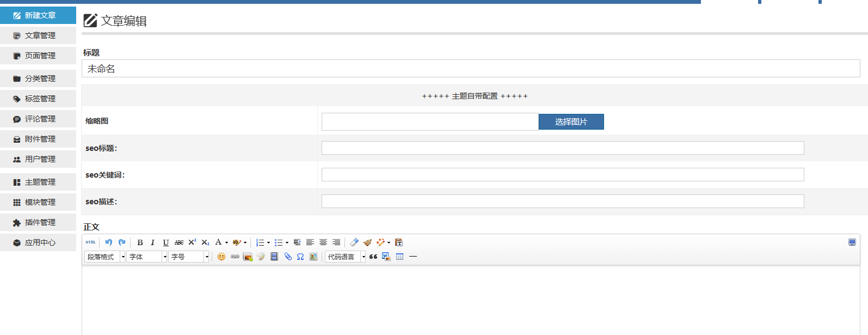This screenshot has height=335, width=868.
Task: Attach a file with paperclip icon
Action: (x=288, y=257)
